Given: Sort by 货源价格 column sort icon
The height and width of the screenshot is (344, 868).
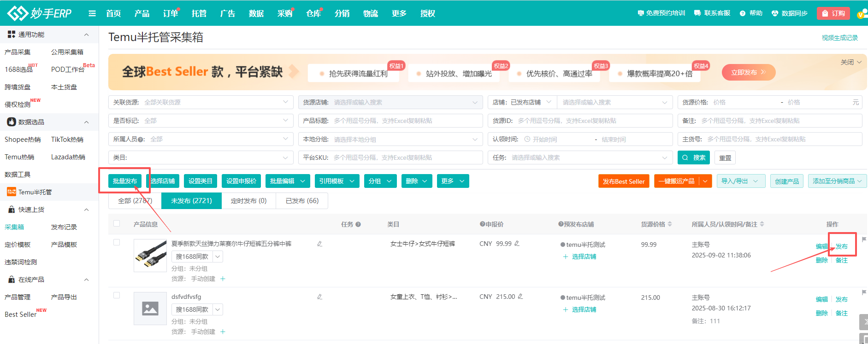Looking at the screenshot, I should [670, 224].
